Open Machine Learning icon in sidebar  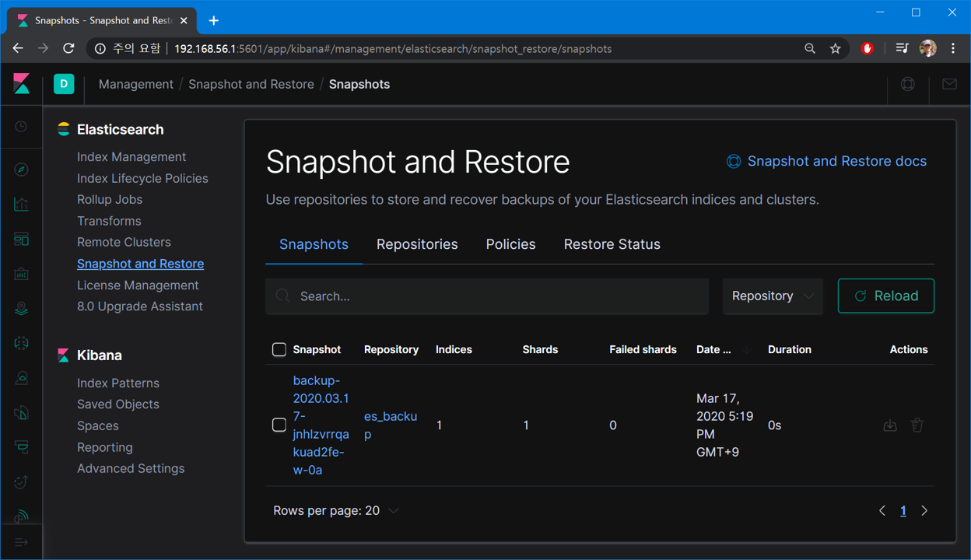(x=21, y=343)
